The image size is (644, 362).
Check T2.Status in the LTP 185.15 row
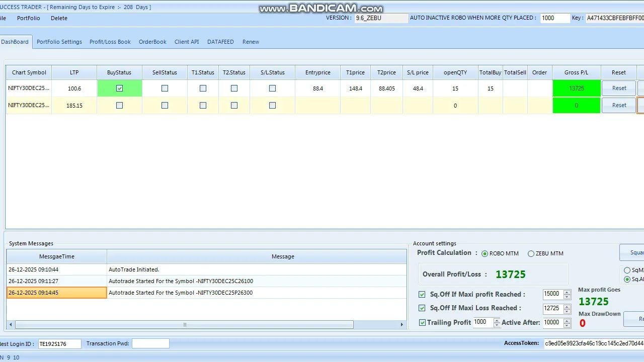234,105
